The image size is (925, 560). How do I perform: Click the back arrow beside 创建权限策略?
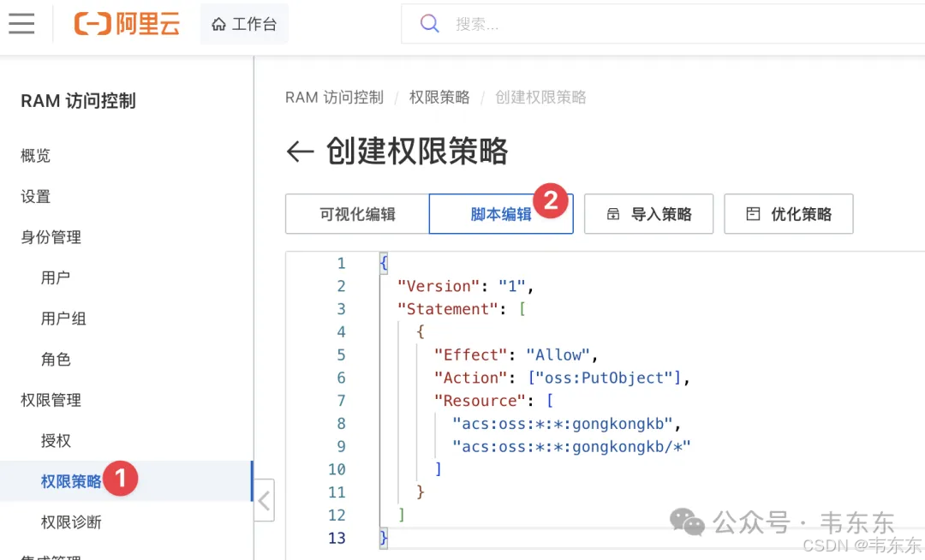point(300,152)
